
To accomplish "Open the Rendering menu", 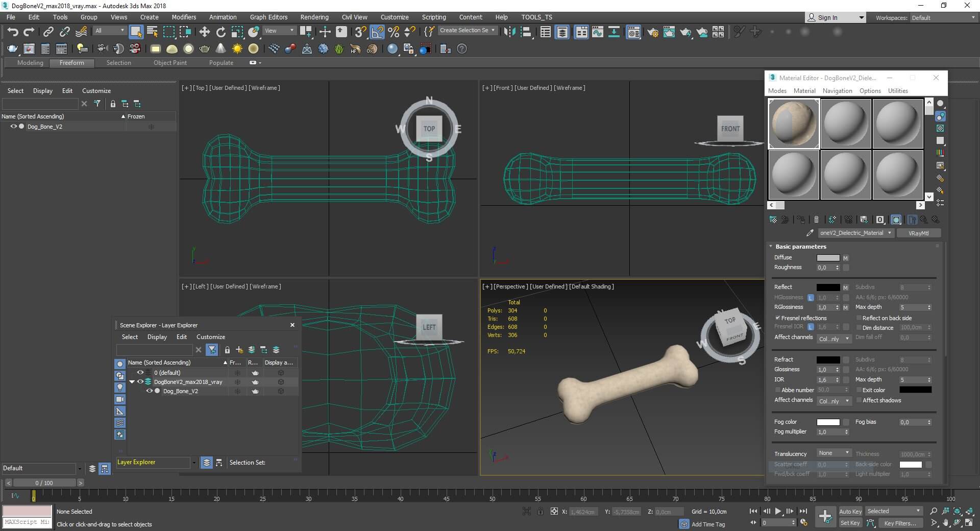I will pos(314,17).
